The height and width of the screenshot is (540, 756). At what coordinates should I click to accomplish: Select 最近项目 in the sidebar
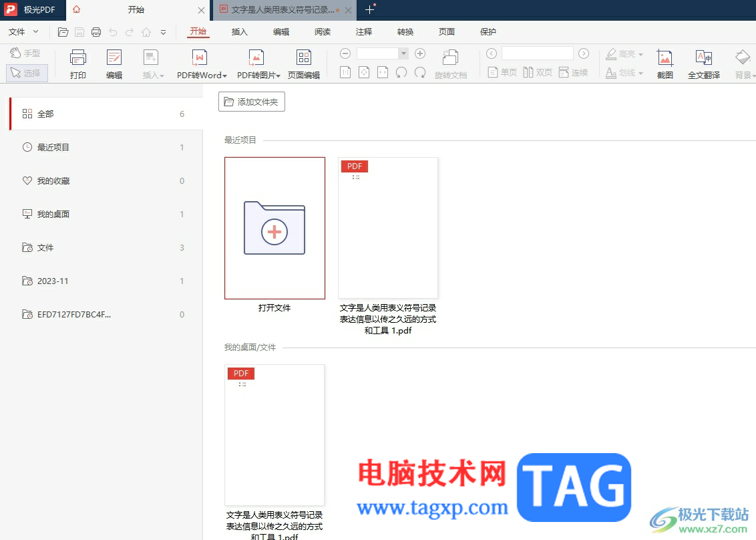(106, 147)
